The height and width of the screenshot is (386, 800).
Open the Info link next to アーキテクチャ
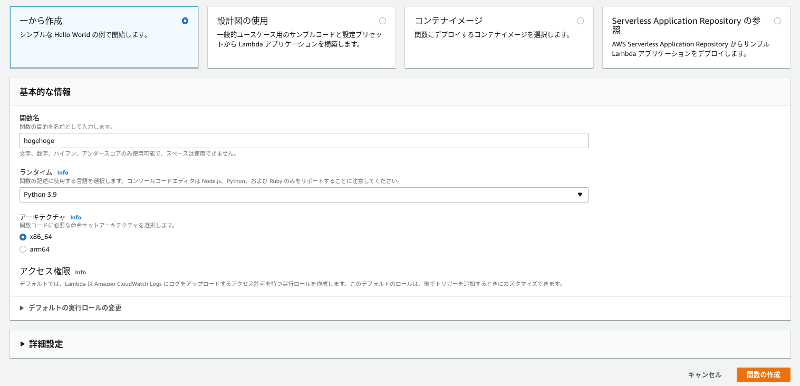[76, 217]
